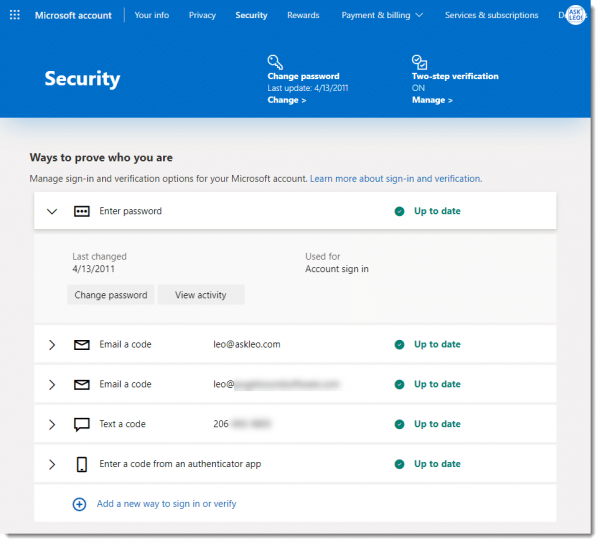600x543 pixels.
Task: Click the phone number starting with 206
Action: tap(242, 424)
